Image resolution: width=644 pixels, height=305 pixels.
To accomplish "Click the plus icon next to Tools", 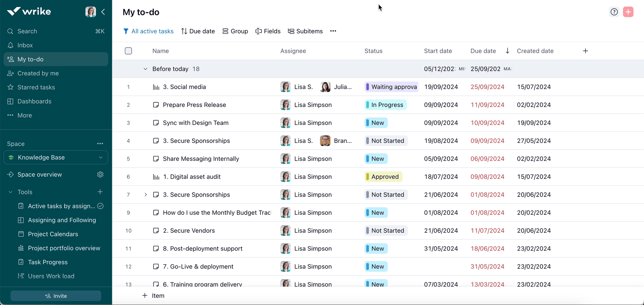I will click(100, 192).
